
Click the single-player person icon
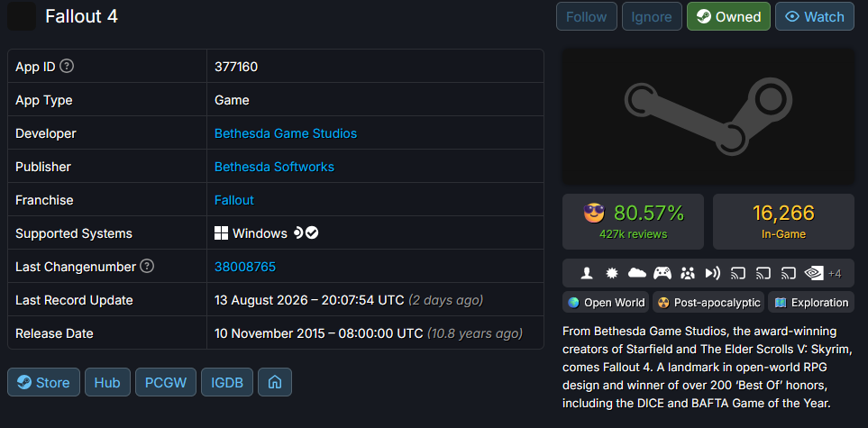click(587, 273)
